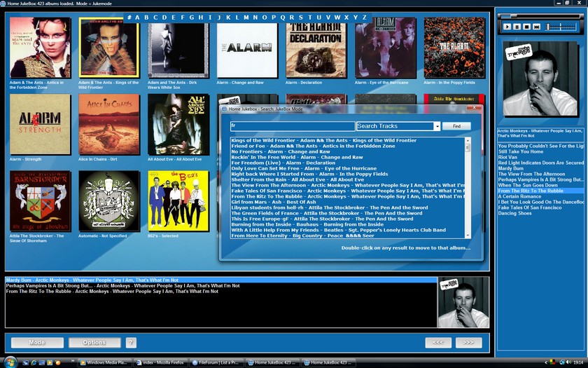
Task: Jump to albums starting with A
Action: [x=137, y=18]
